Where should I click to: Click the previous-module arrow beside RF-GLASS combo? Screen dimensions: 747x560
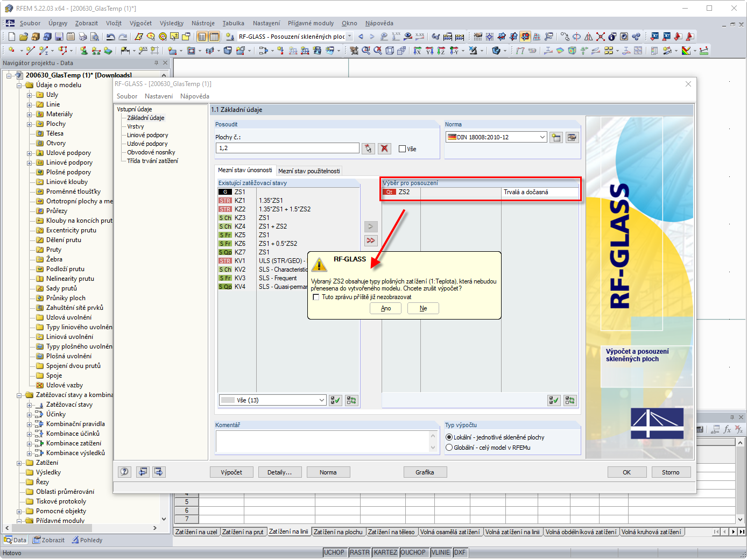[361, 37]
